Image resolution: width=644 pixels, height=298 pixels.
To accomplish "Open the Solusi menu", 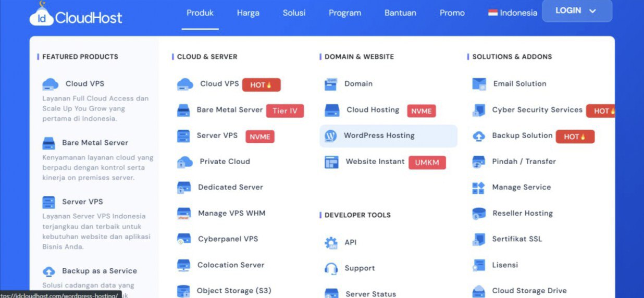I will click(294, 13).
